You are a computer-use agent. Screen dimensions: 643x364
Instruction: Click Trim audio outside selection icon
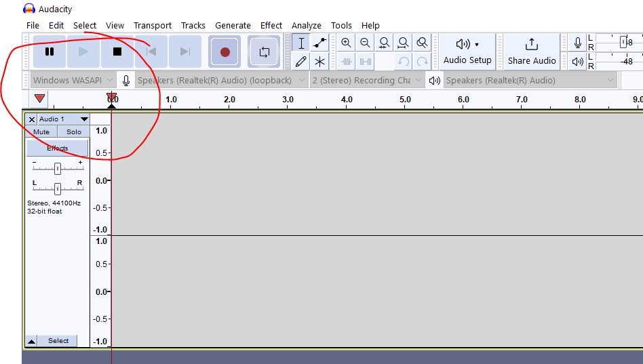[x=346, y=62]
